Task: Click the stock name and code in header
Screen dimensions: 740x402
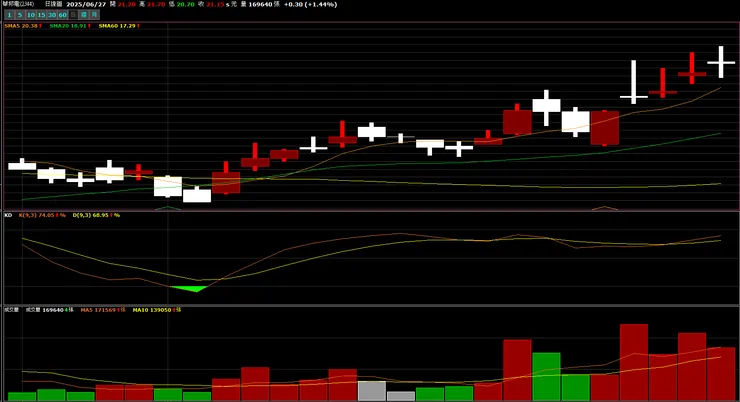Action: 18,4
